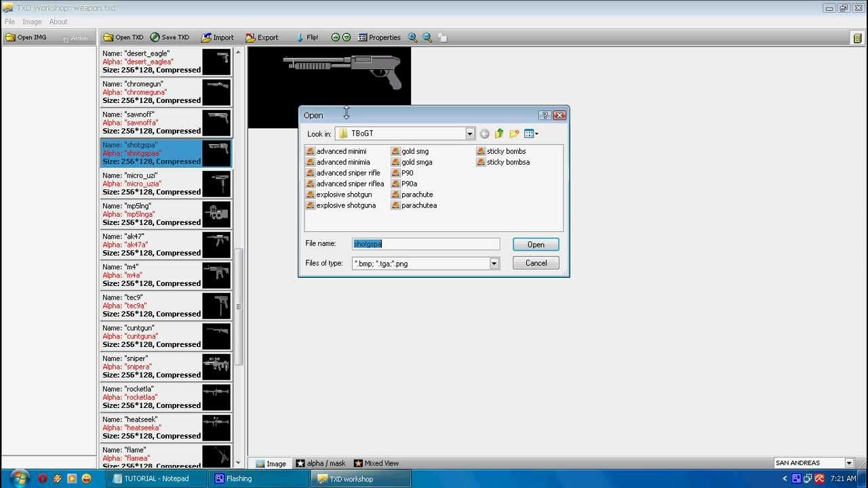Open the About menu
This screenshot has width=868, height=488.
click(58, 22)
